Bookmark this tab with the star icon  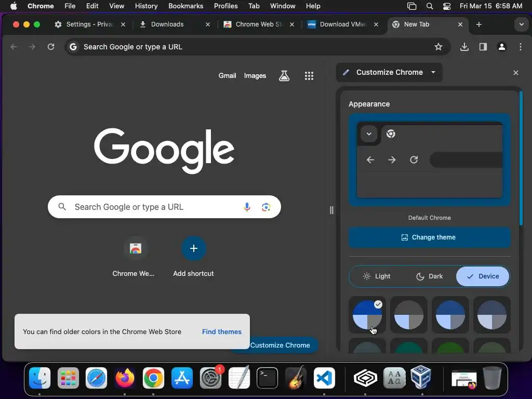tap(438, 47)
